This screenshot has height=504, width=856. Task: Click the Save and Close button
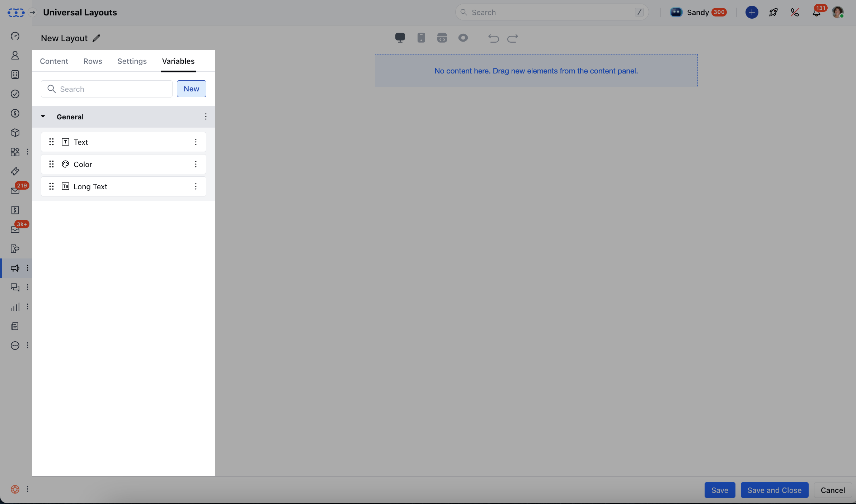[774, 490]
